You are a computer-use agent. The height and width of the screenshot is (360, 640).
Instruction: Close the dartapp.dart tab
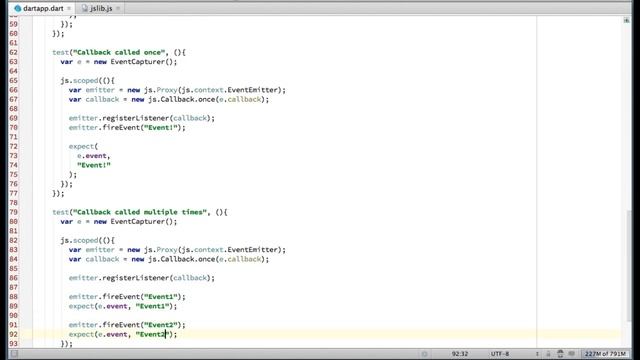point(69,8)
